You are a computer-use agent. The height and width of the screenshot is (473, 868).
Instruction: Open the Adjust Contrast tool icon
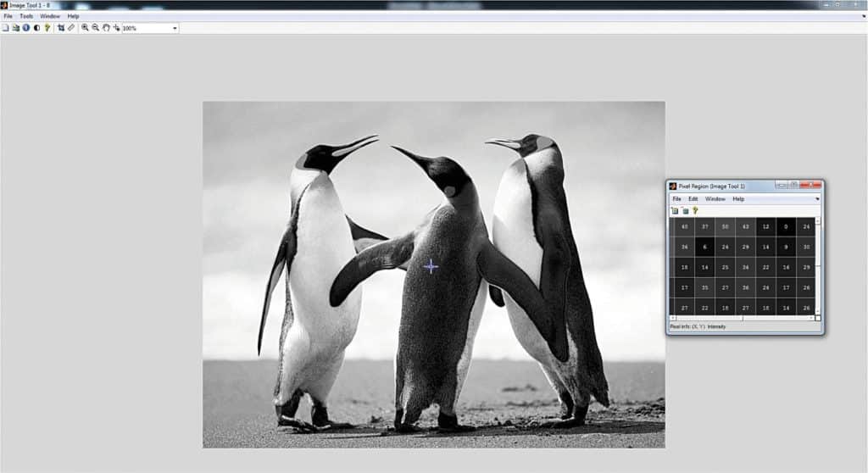(x=36, y=28)
